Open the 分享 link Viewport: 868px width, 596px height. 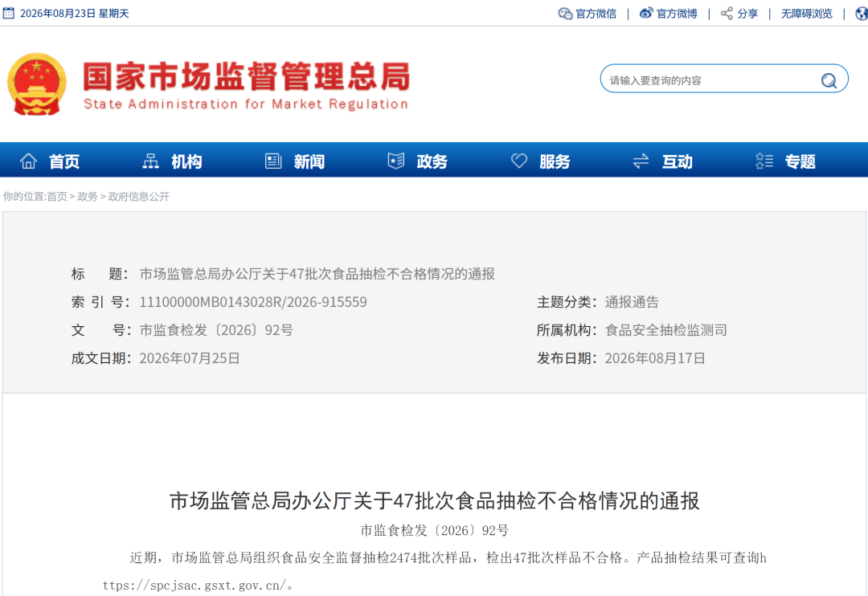[x=747, y=14]
